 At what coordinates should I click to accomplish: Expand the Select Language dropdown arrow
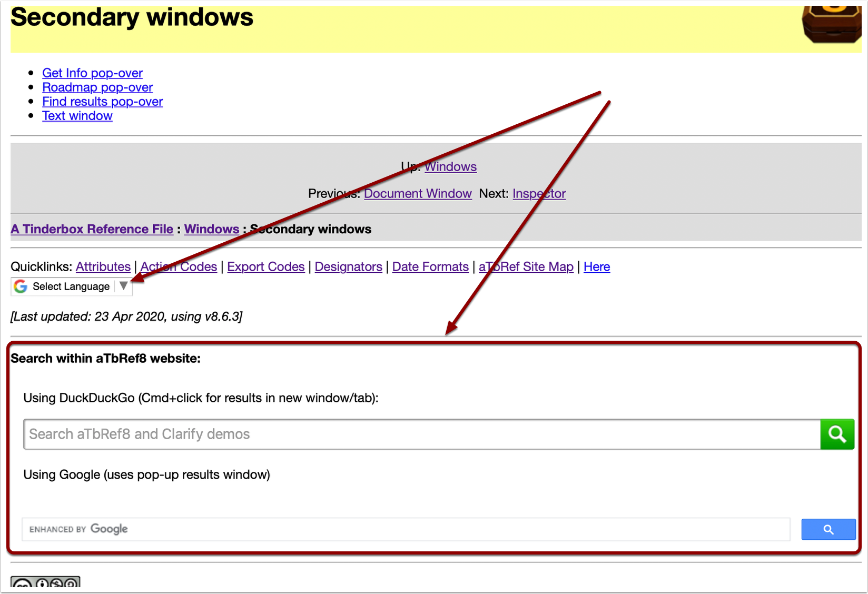coord(123,286)
